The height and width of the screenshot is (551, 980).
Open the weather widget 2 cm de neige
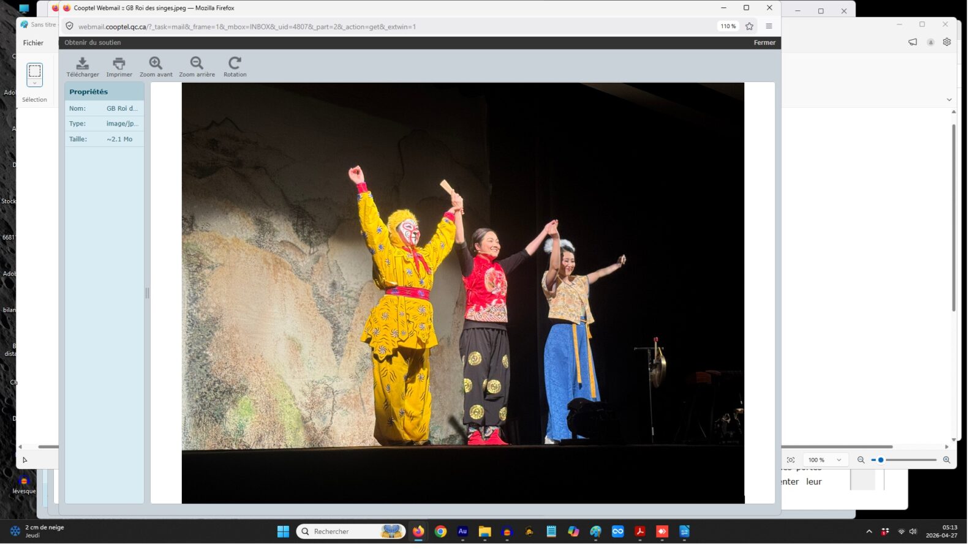(37, 531)
